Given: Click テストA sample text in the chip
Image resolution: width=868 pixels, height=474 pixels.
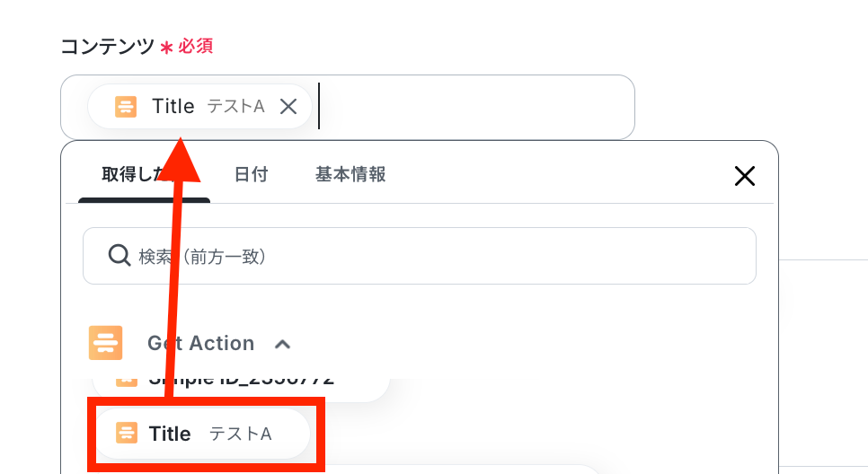Looking at the screenshot, I should coord(235,107).
